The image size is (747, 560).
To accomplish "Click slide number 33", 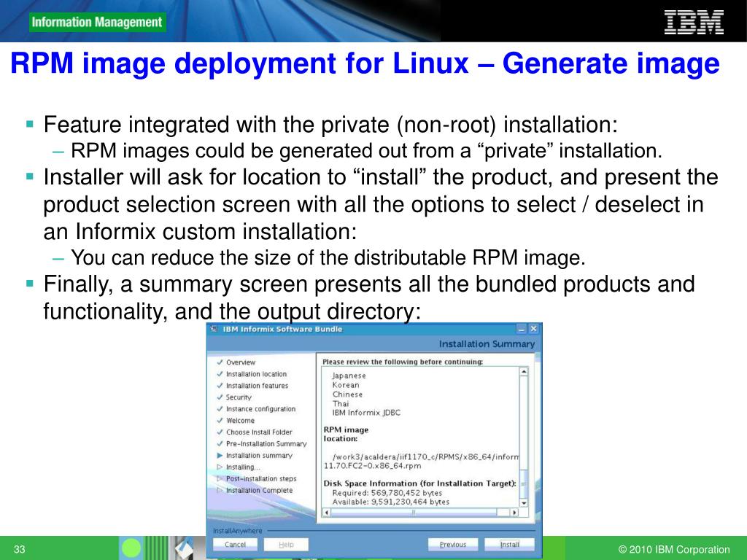I will (x=19, y=549).
